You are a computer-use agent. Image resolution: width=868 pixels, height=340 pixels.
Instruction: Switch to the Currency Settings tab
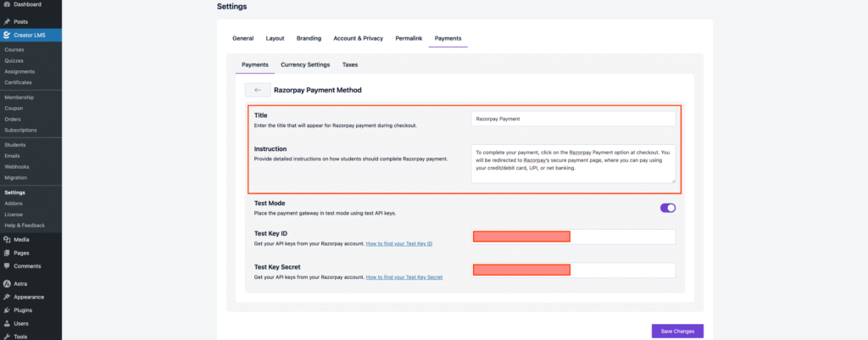click(x=305, y=64)
